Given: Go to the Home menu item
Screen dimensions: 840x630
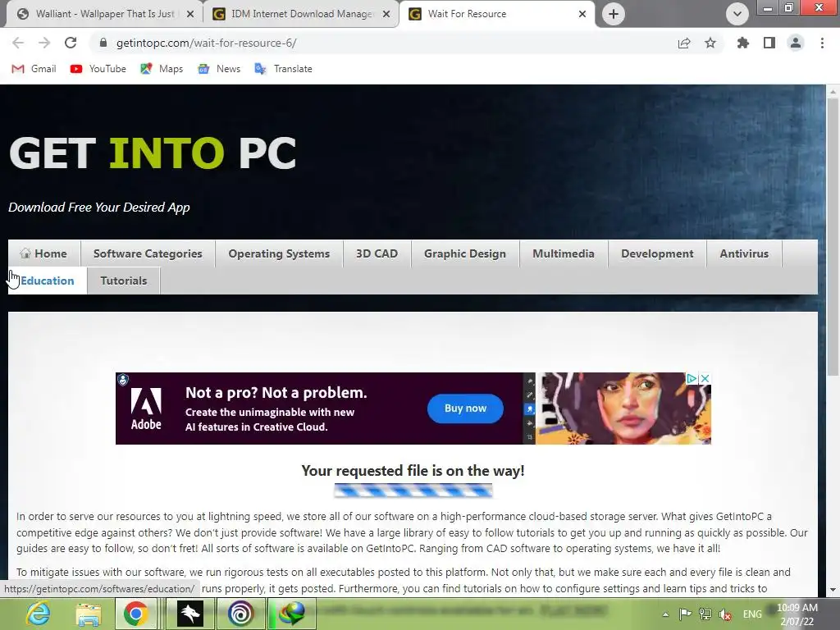Looking at the screenshot, I should coord(44,253).
